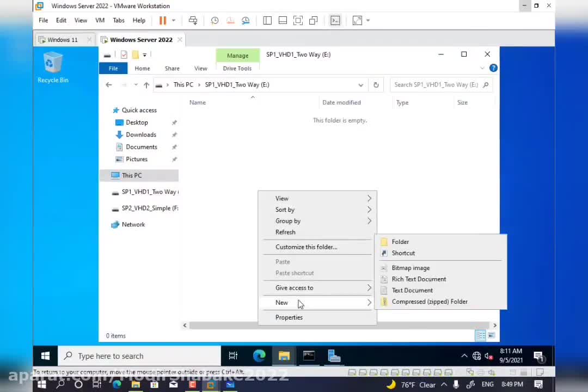Switch to Large icons view toggle
The image size is (588, 392).
click(492, 335)
